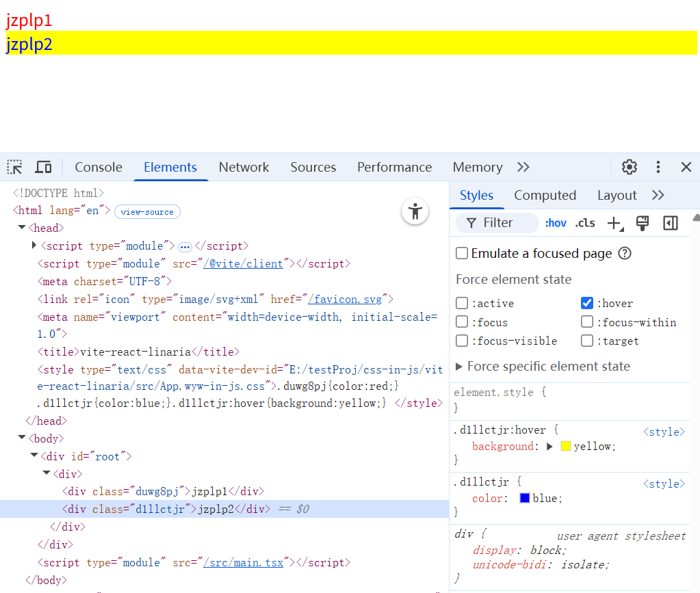700x593 pixels.
Task: Toggle the device toolbar icon
Action: coord(44,168)
